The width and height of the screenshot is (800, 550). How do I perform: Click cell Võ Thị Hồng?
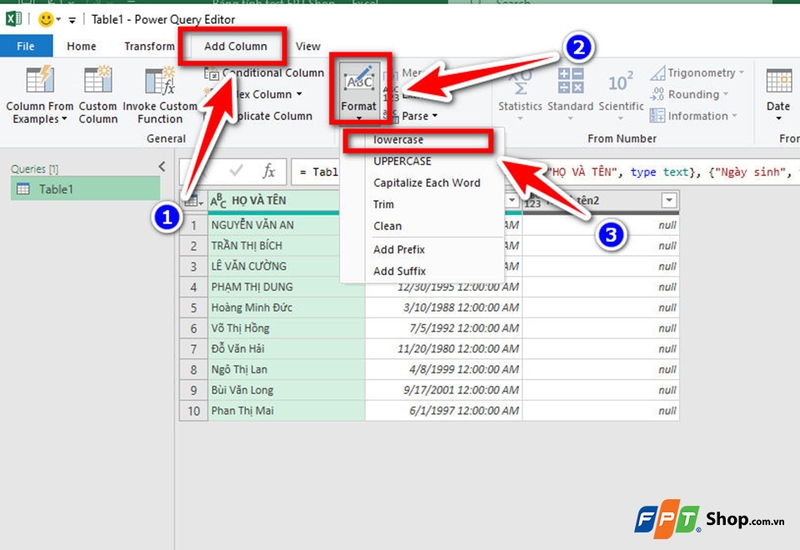point(286,328)
